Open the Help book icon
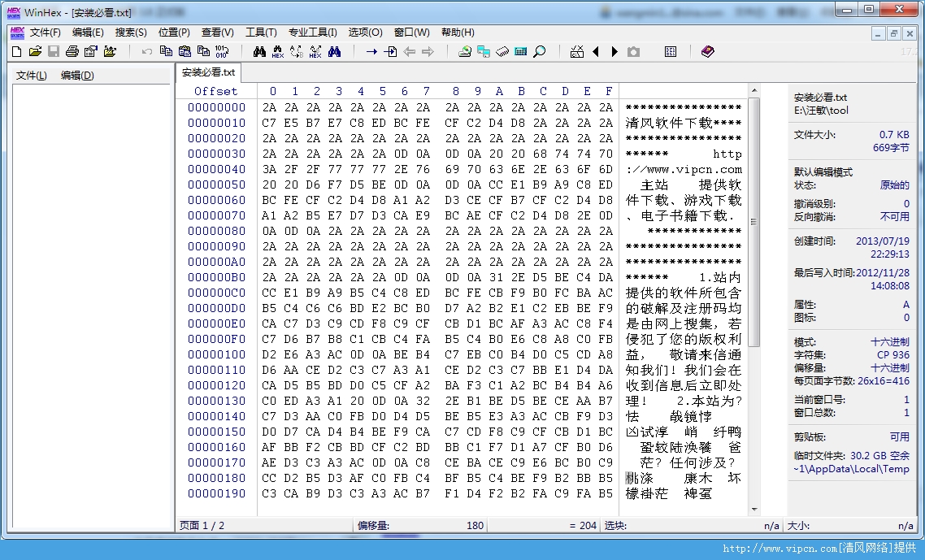Screen dimensions: 925x560 click(707, 51)
